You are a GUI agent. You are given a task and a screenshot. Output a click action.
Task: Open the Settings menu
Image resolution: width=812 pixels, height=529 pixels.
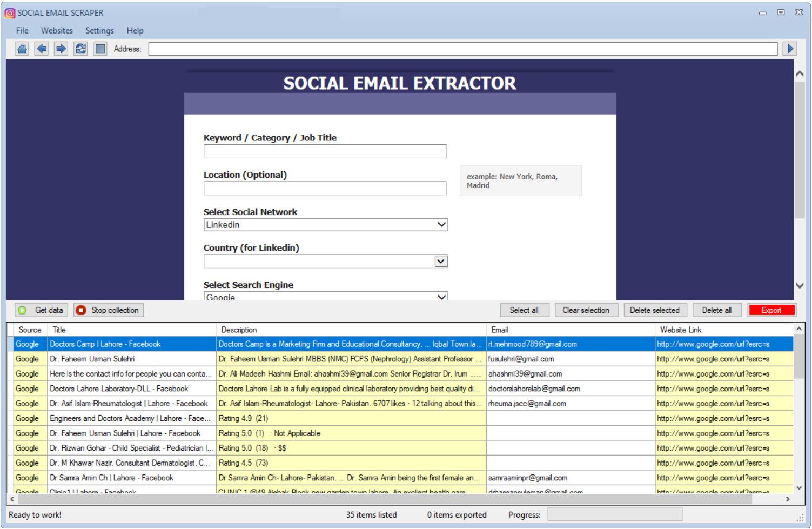pos(99,31)
